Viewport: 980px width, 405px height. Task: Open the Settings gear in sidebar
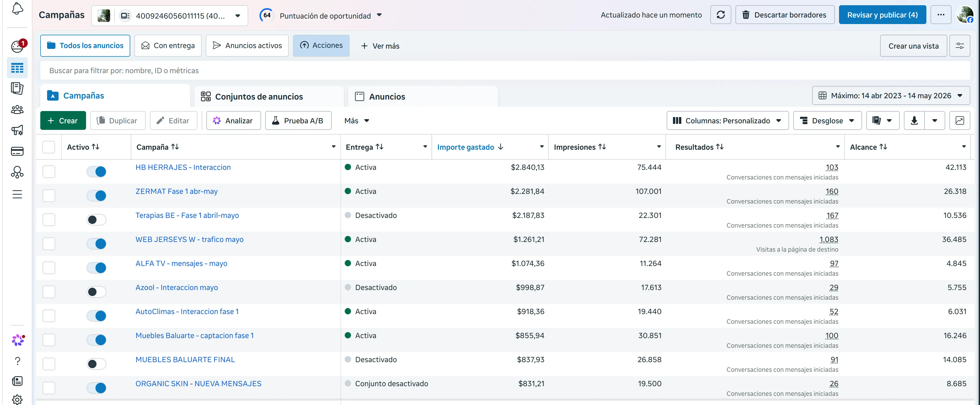tap(18, 399)
